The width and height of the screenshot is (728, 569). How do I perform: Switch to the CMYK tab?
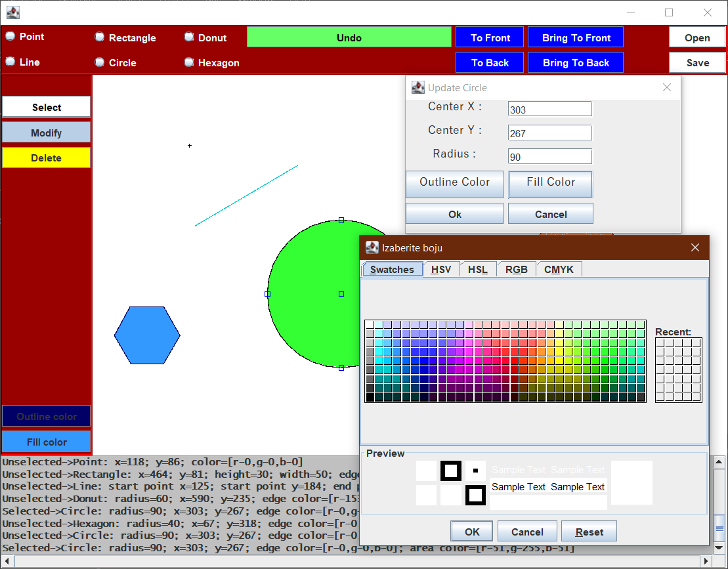559,269
